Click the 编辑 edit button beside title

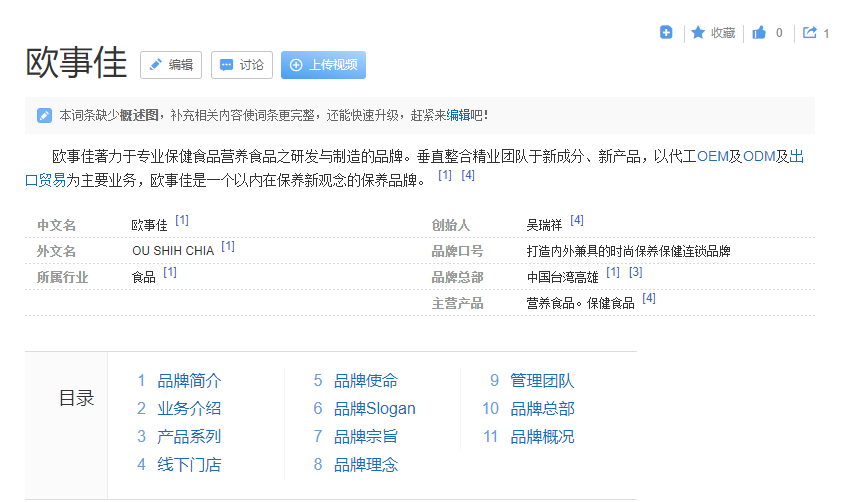[171, 65]
